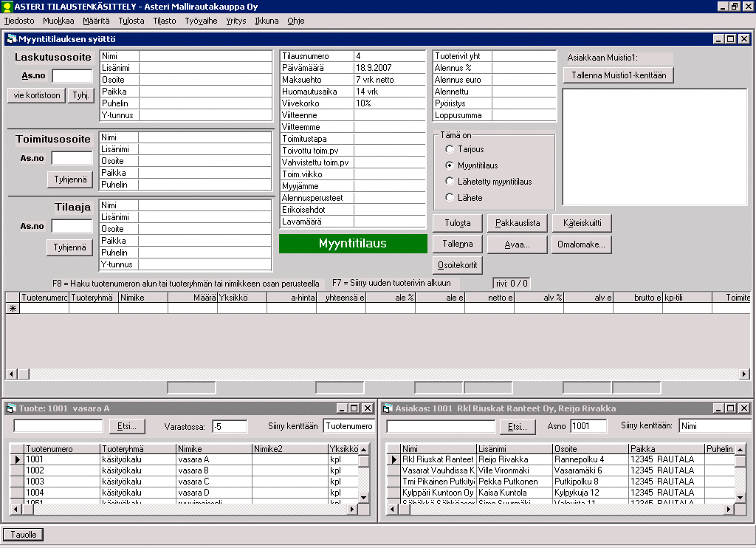756x548 pixels.
Task: Click Tallenna Muistio1-kenttään button
Action: click(x=619, y=75)
